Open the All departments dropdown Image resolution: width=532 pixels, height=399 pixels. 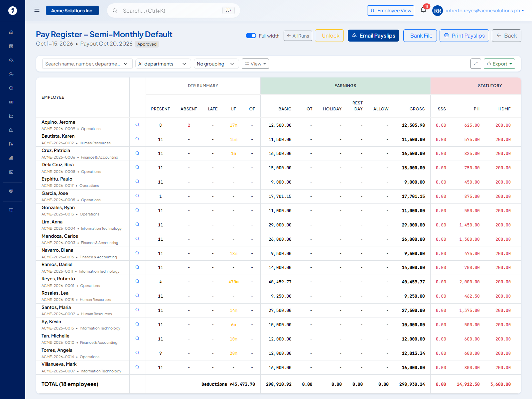(x=163, y=64)
